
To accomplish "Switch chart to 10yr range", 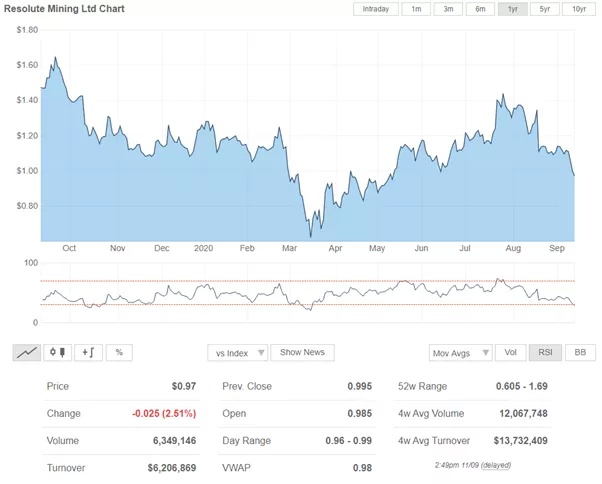I will click(x=579, y=9).
